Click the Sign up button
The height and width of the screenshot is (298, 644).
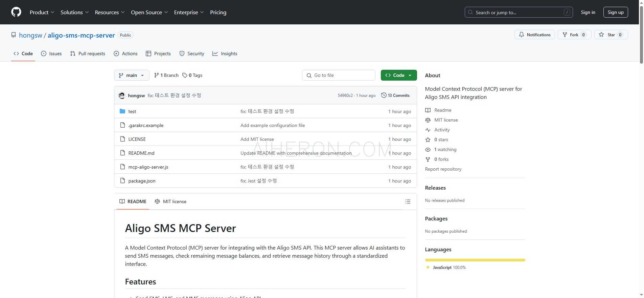[616, 12]
